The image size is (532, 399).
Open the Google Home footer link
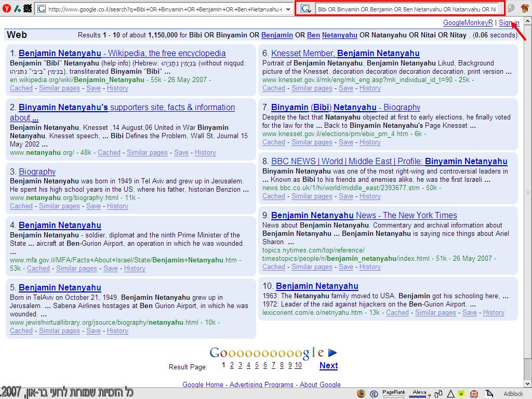pos(203,384)
